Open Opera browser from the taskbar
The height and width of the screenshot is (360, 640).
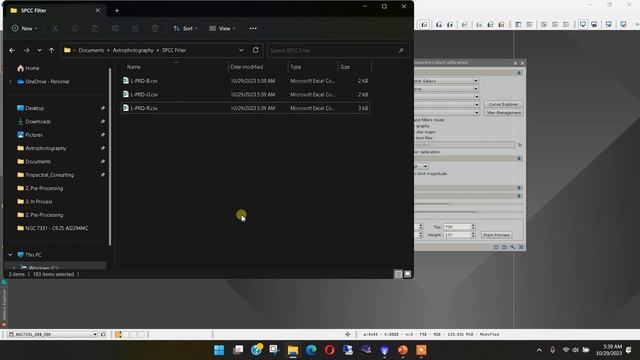(330, 350)
